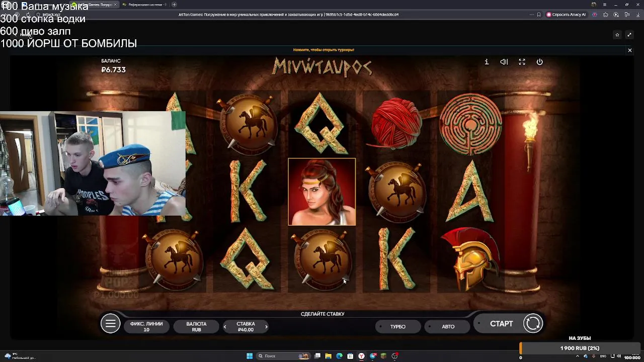Decrease the bet with left arrow
Image resolution: width=644 pixels, height=362 pixels.
[225, 327]
